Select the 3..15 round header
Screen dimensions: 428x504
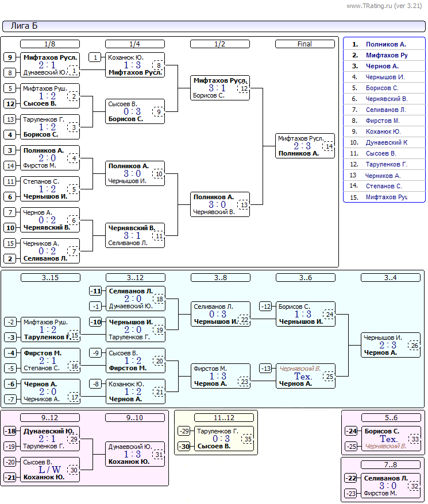point(51,277)
